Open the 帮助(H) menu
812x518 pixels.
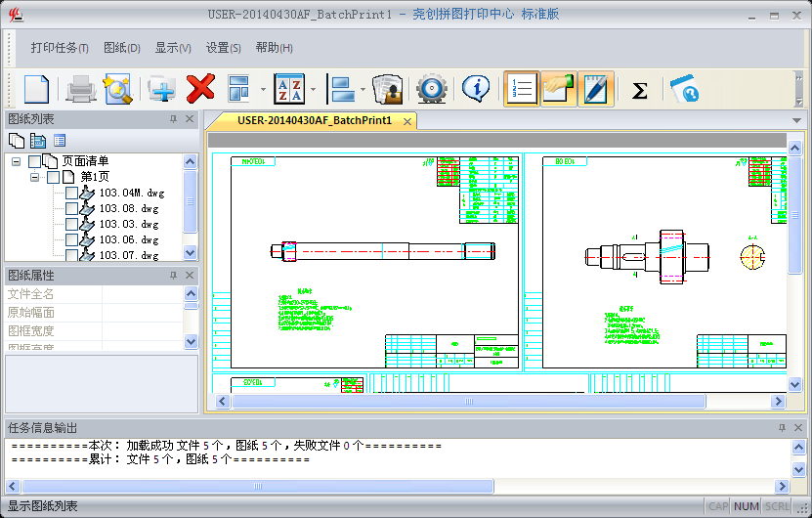(275, 48)
